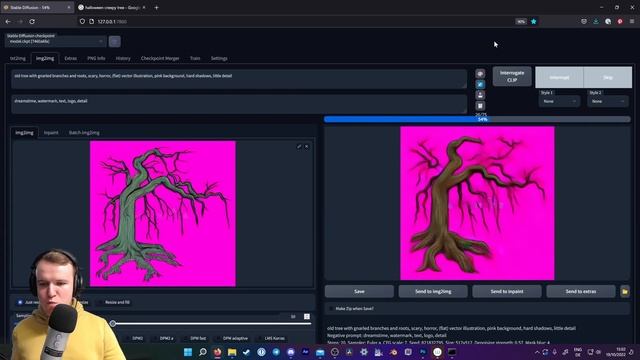Click the Interrogate CLIP button

coord(512,76)
